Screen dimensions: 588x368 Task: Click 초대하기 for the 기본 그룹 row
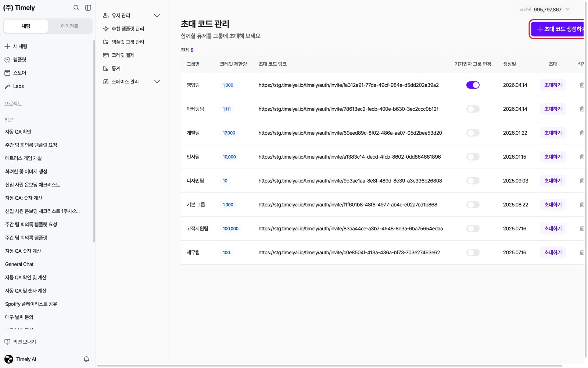pos(553,205)
